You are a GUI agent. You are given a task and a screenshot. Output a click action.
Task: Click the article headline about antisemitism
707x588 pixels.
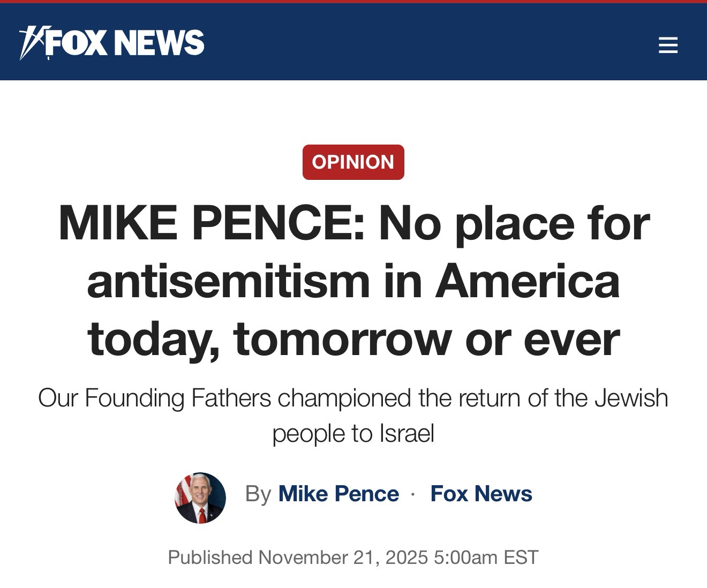(353, 281)
